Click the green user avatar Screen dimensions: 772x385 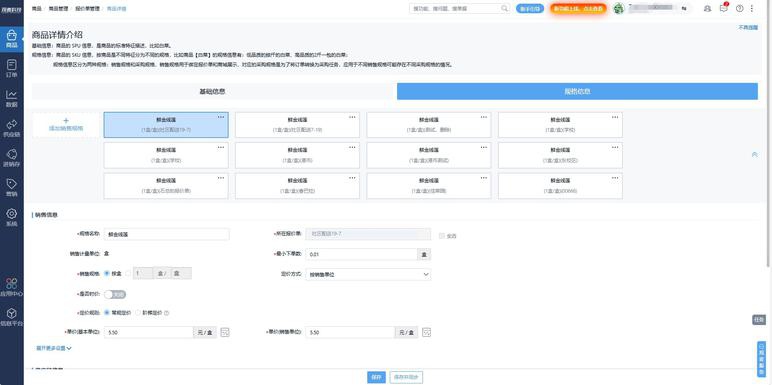(x=618, y=8)
